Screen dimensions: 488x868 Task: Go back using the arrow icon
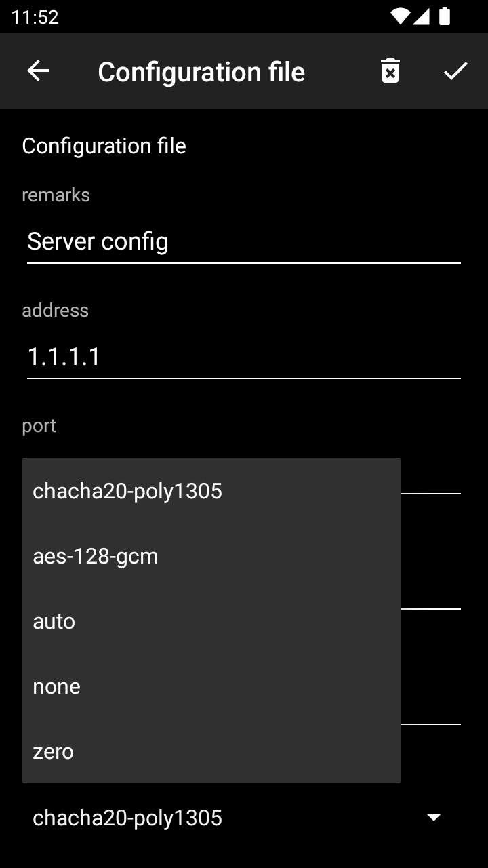click(x=38, y=71)
